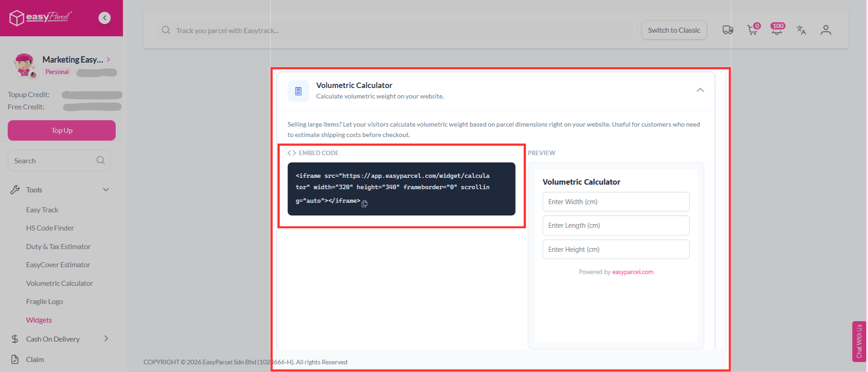Click the Top Up button
This screenshot has width=868, height=372.
tap(62, 131)
